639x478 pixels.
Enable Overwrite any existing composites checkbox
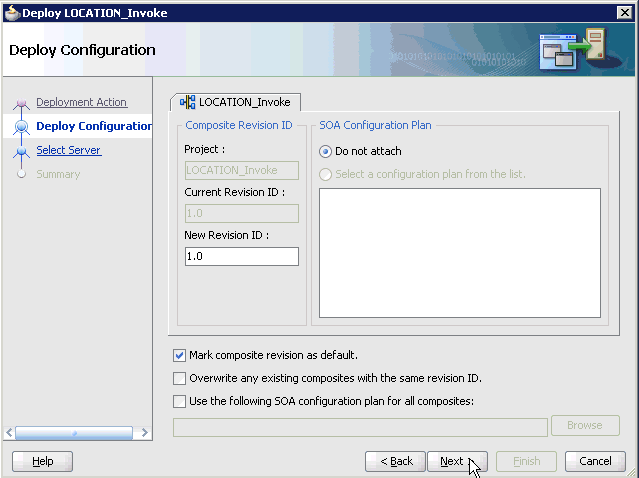pyautogui.click(x=179, y=378)
